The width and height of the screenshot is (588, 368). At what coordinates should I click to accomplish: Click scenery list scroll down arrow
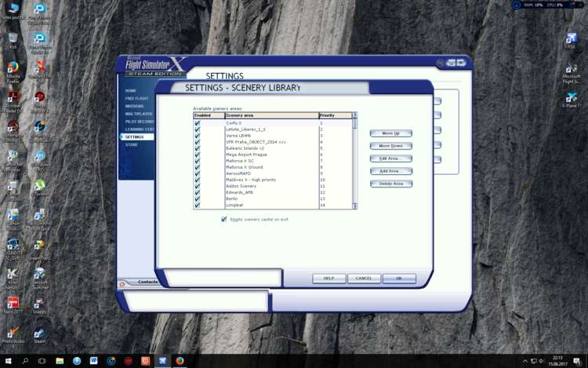[354, 206]
